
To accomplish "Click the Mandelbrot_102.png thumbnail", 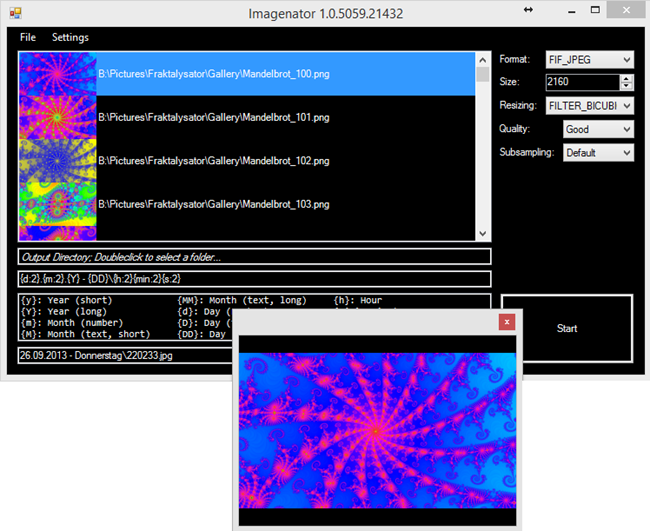I will (x=57, y=160).
